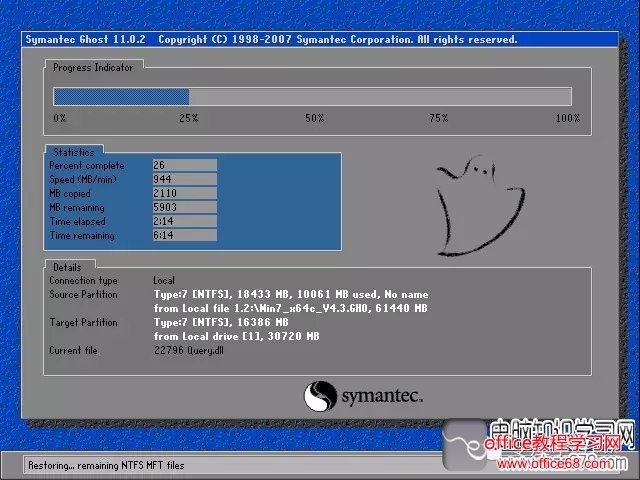The width and height of the screenshot is (640, 480).
Task: Click the Symantec yin-yang logo icon
Action: 320,396
